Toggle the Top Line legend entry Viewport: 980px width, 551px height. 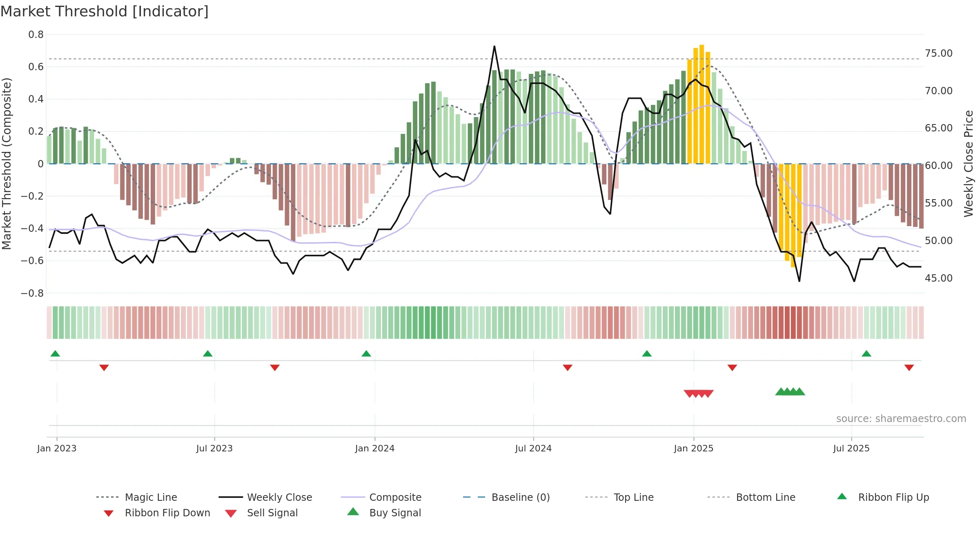[x=619, y=497]
